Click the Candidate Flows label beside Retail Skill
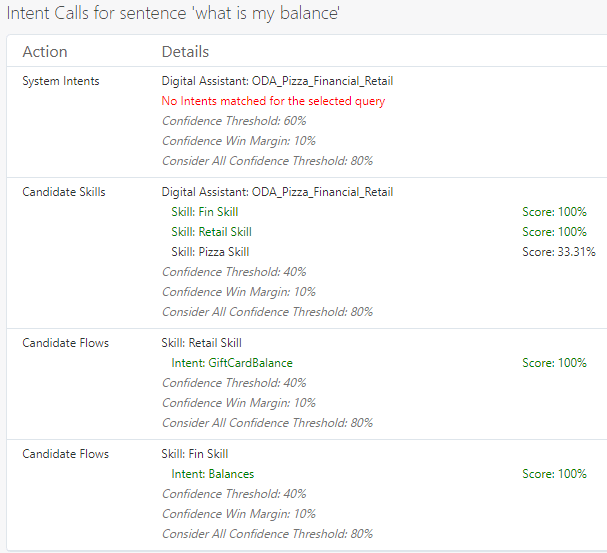Image resolution: width=607 pixels, height=553 pixels. [66, 343]
